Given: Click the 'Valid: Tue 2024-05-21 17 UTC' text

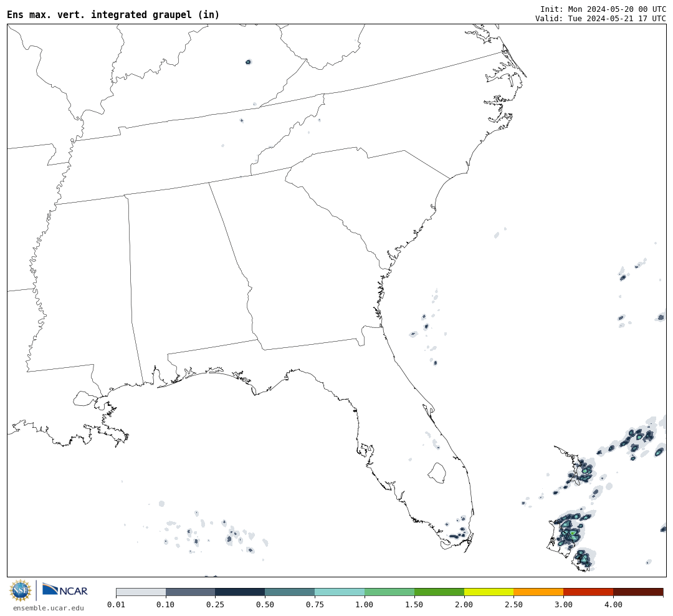Looking at the screenshot, I should point(601,19).
